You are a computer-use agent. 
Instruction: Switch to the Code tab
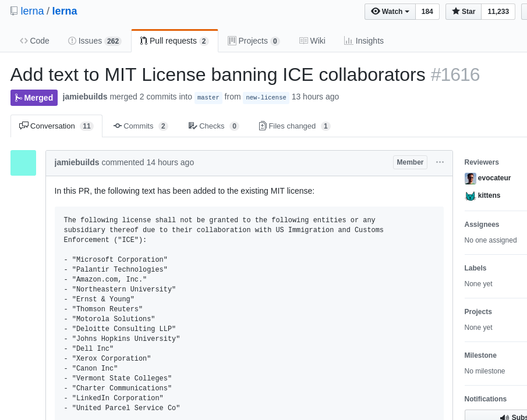click(x=34, y=41)
